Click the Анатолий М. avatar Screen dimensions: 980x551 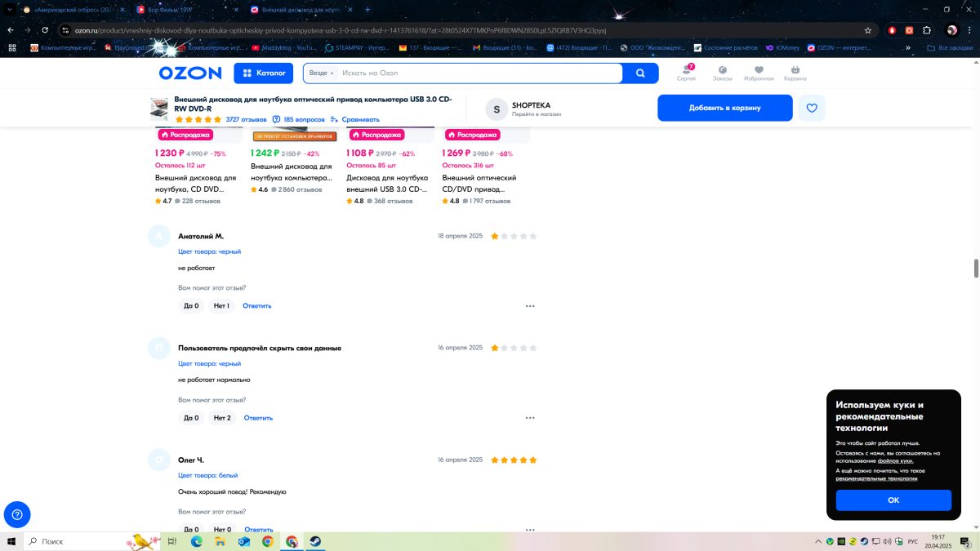(x=159, y=237)
